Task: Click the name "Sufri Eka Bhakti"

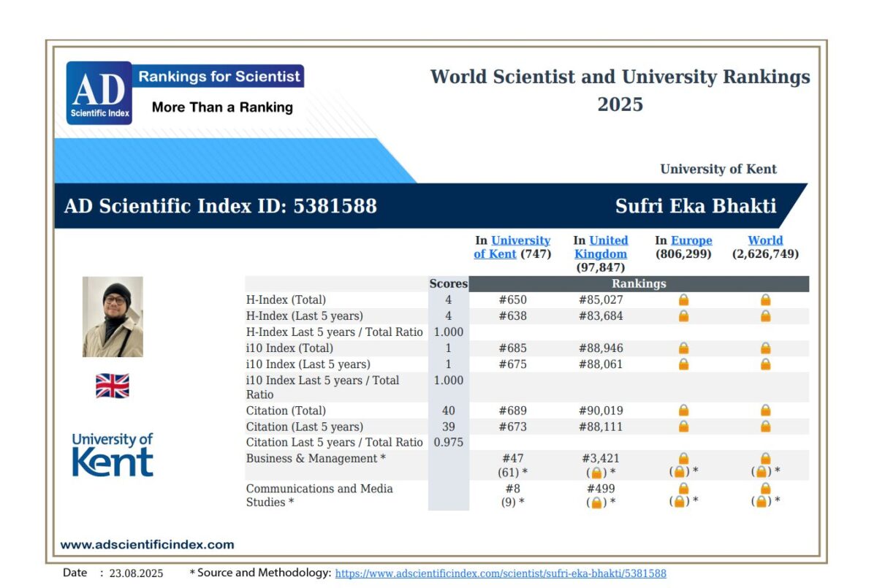Action: [x=696, y=206]
